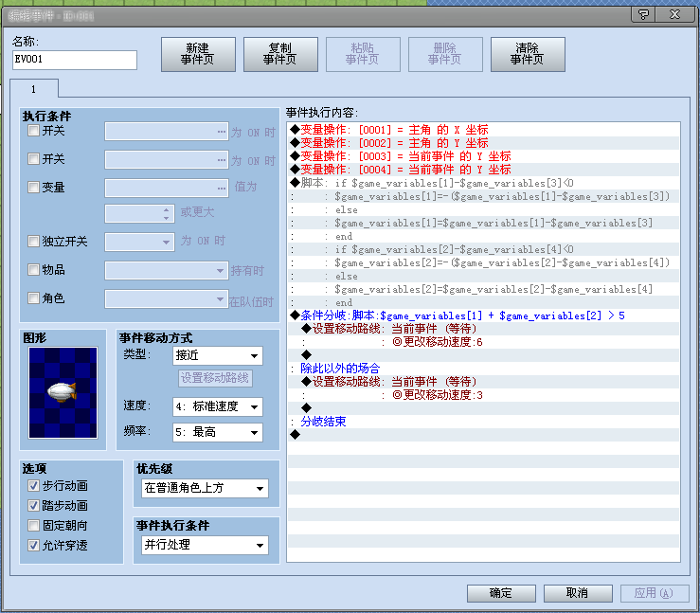The image size is (700, 613).
Task: Select the 脚本 if $game_variables[1] line
Action: click(x=483, y=183)
